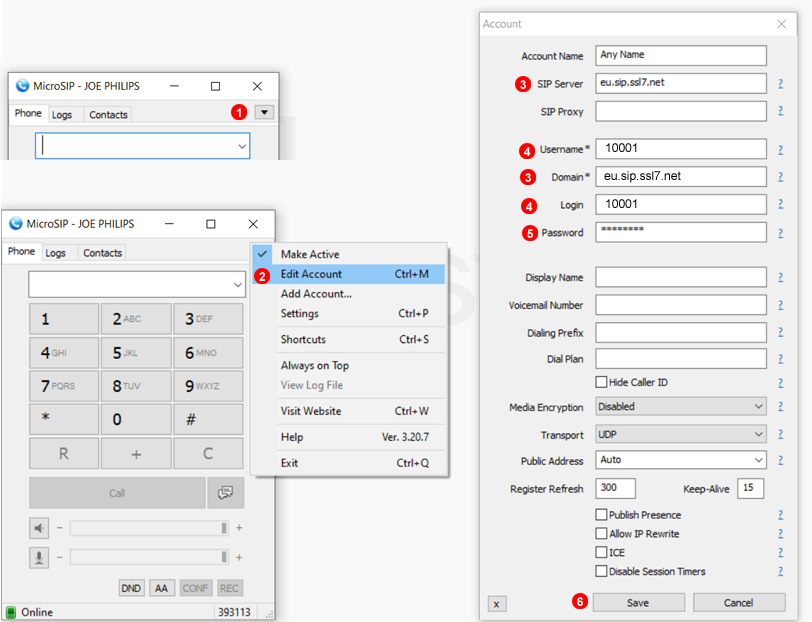Image resolution: width=812 pixels, height=622 pixels.
Task: Click the MicroSIP logo in upper window titlebar
Action: click(x=22, y=85)
